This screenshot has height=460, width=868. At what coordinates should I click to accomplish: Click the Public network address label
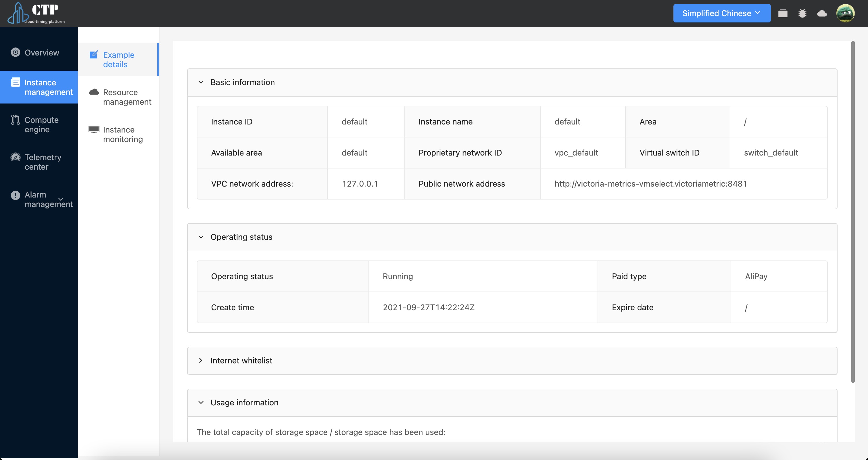(462, 184)
